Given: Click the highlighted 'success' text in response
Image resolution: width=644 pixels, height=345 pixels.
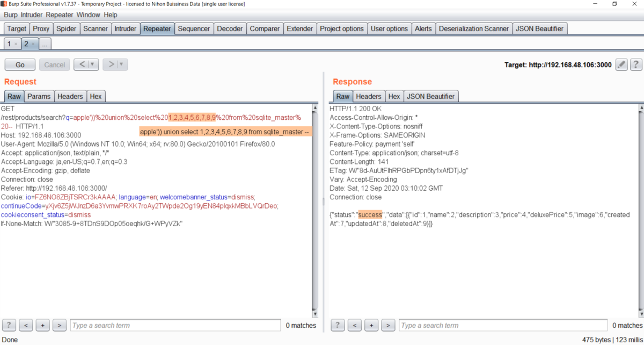Looking at the screenshot, I should 370,215.
